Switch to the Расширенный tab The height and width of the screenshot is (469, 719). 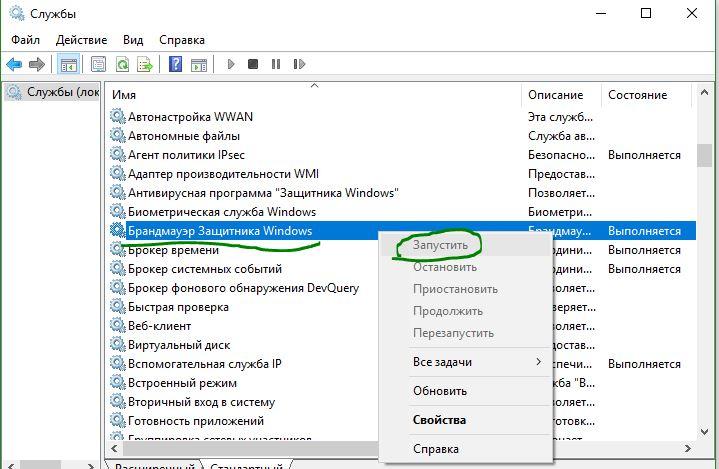[155, 465]
